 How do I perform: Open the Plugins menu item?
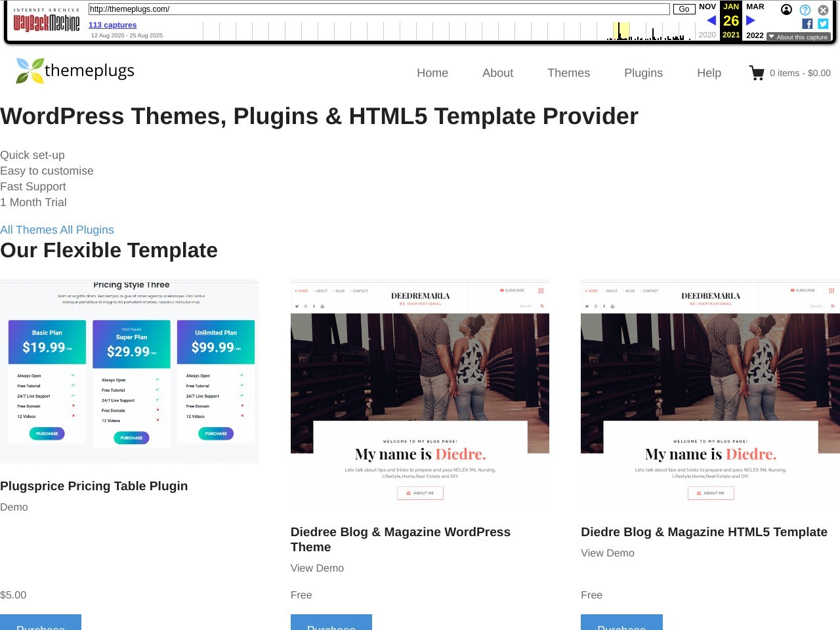pyautogui.click(x=643, y=73)
